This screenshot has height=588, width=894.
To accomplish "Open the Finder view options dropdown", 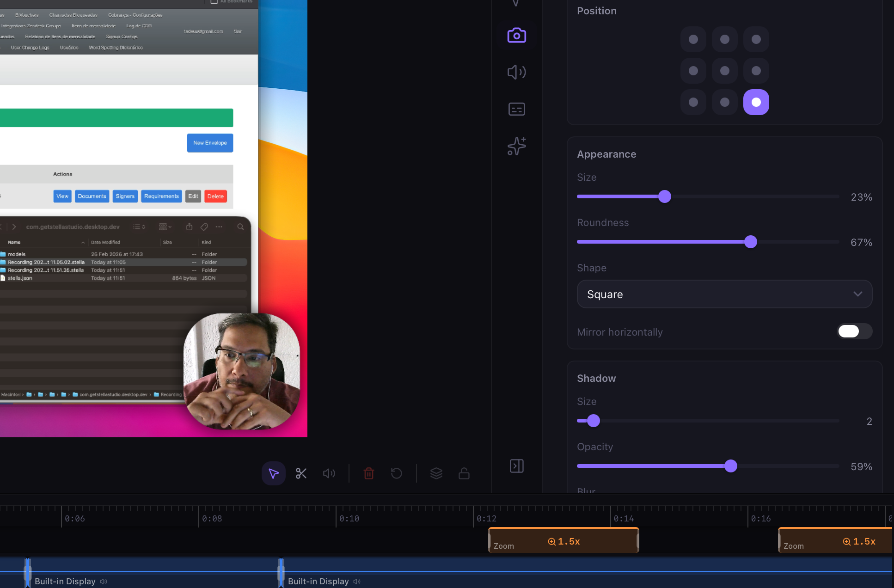I will click(x=165, y=227).
